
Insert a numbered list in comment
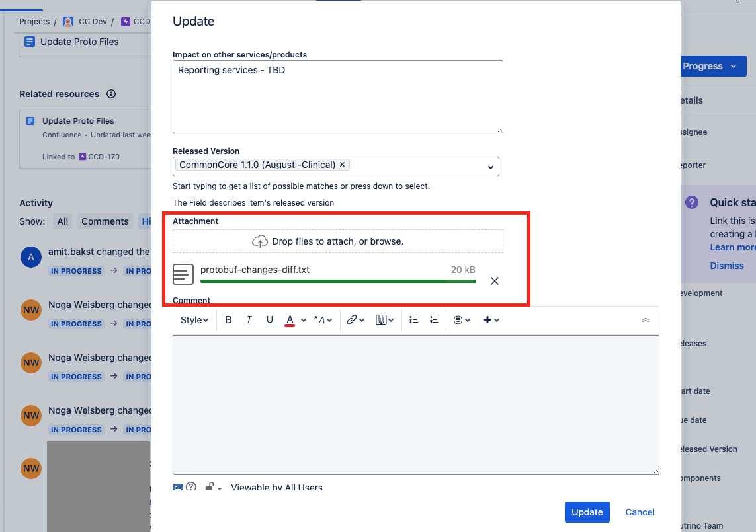coord(434,320)
